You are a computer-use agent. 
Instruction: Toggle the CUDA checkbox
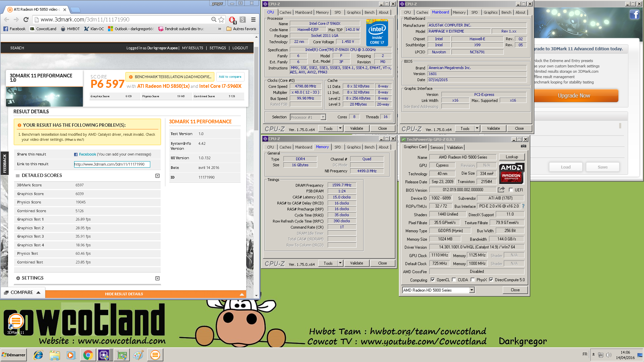454,280
